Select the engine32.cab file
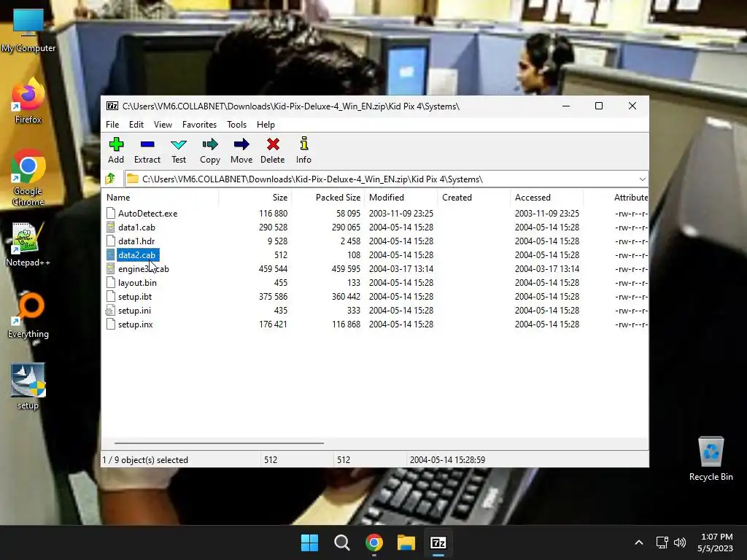 [x=144, y=268]
